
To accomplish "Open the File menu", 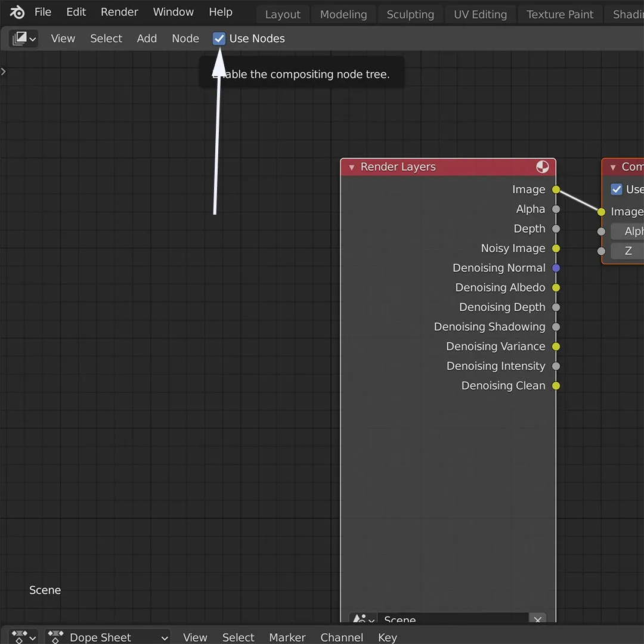I will (43, 13).
